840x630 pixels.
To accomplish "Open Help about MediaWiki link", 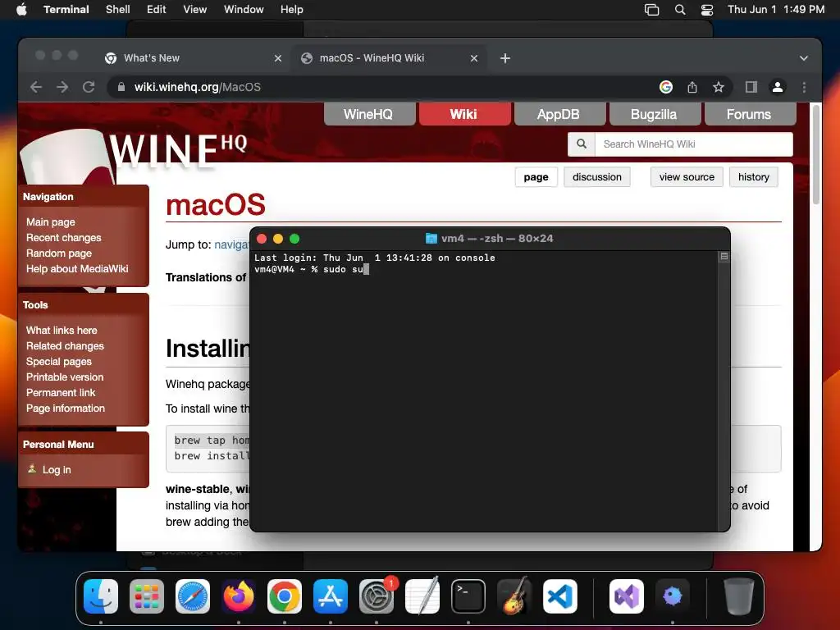I will click(x=77, y=268).
